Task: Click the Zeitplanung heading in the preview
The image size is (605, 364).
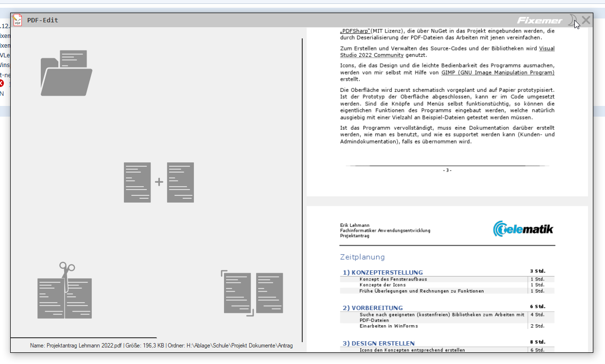Action: 363,257
